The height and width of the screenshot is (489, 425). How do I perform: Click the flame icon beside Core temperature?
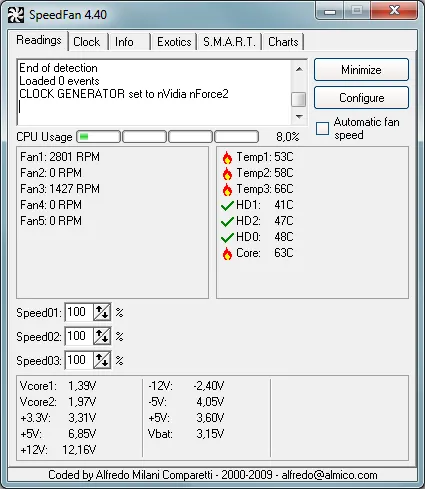[x=227, y=254]
